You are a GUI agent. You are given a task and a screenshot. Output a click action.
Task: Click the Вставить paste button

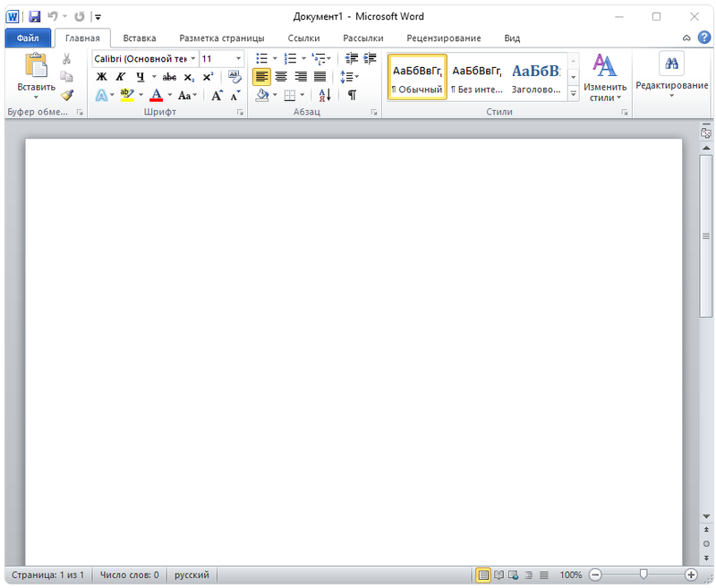click(36, 76)
